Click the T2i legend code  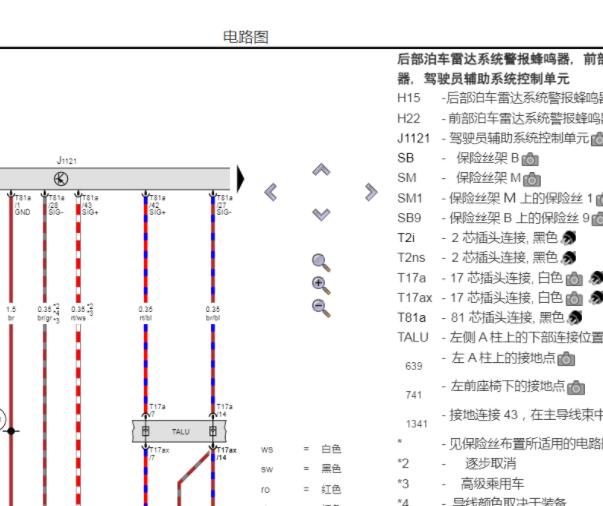click(x=406, y=238)
